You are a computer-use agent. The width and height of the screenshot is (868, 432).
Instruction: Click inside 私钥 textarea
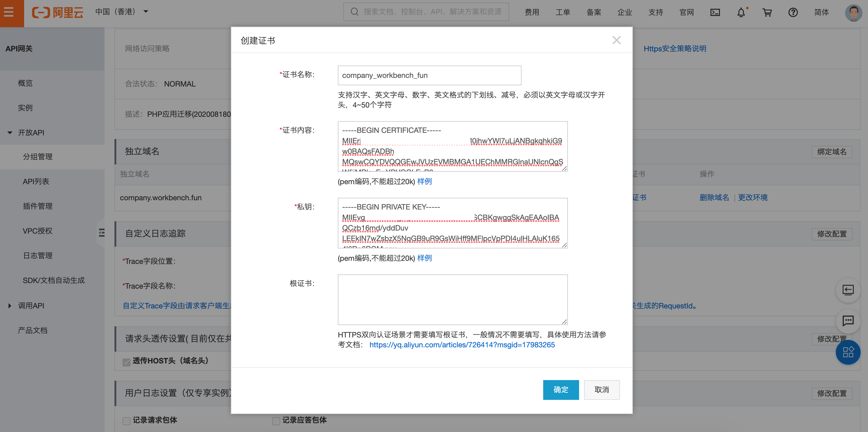tap(453, 223)
